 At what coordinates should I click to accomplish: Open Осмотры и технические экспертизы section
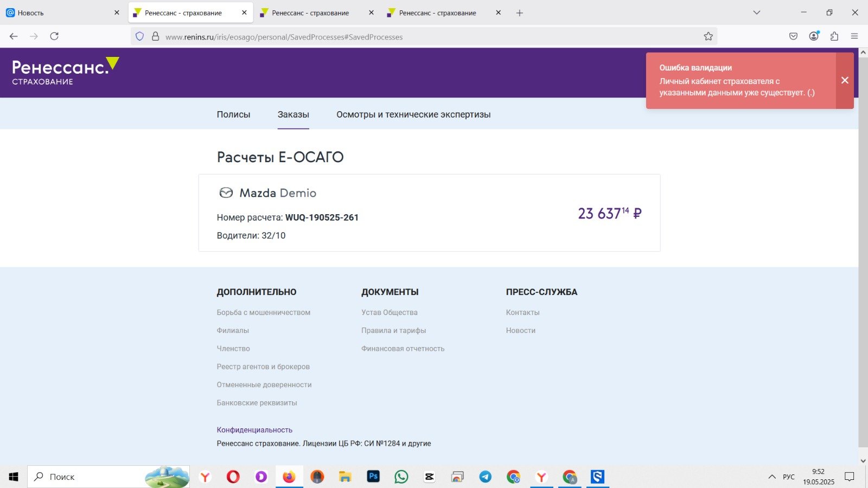[x=413, y=114]
